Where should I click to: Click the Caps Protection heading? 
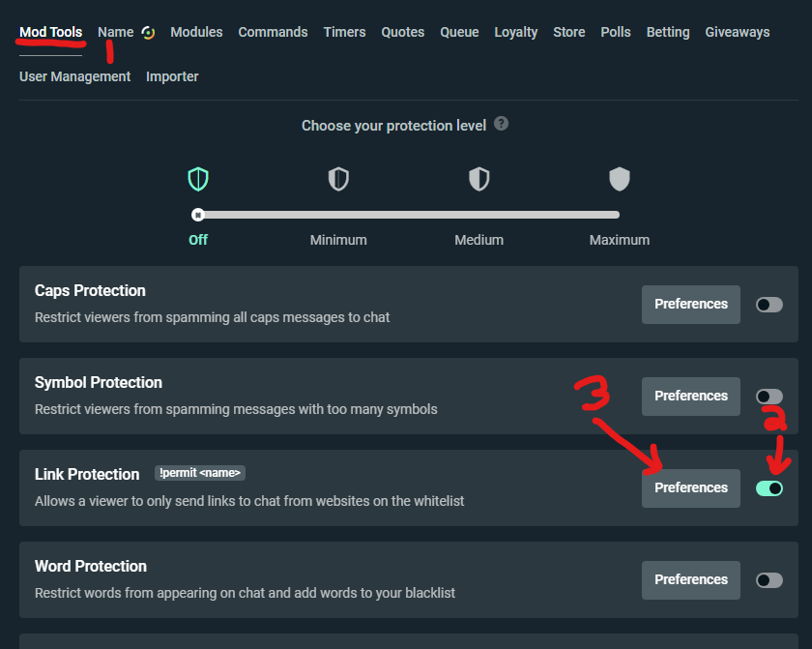click(x=90, y=290)
